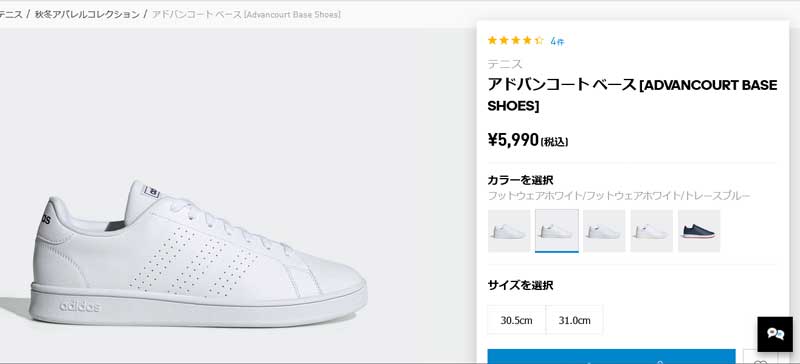Click the Advancourt Base Shoes breadcrumb

(x=246, y=14)
